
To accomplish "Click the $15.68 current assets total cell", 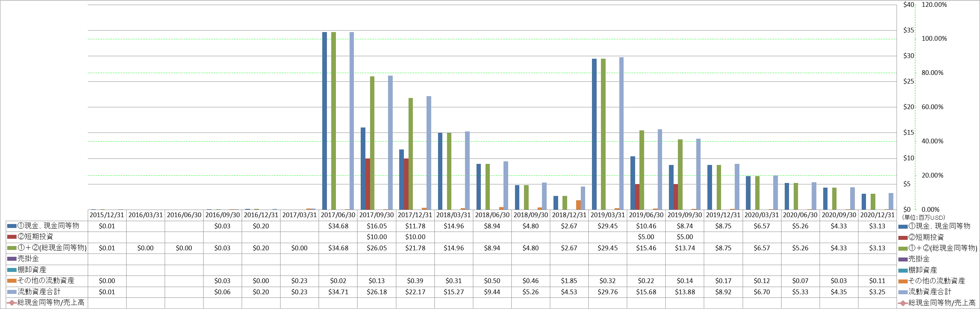I will click(x=646, y=292).
